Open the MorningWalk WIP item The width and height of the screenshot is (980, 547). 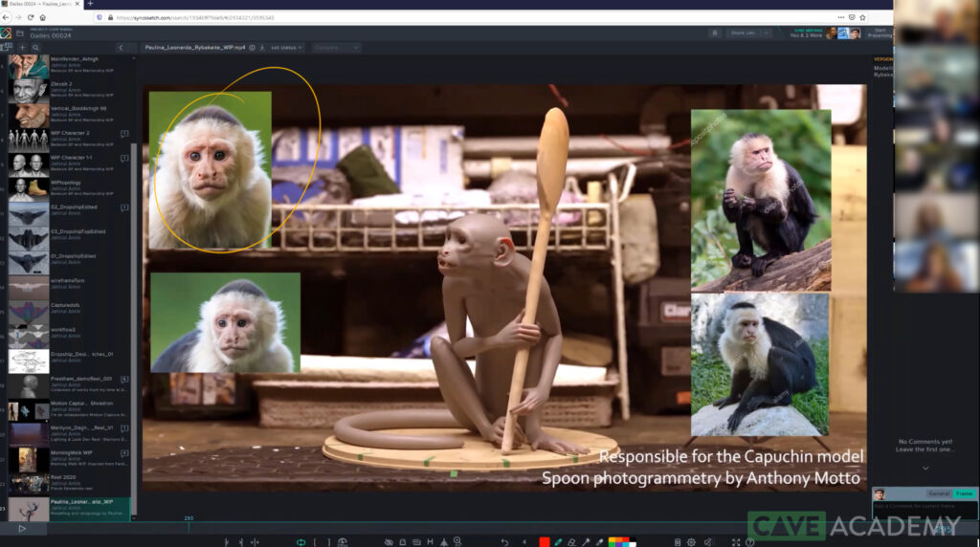(x=69, y=458)
